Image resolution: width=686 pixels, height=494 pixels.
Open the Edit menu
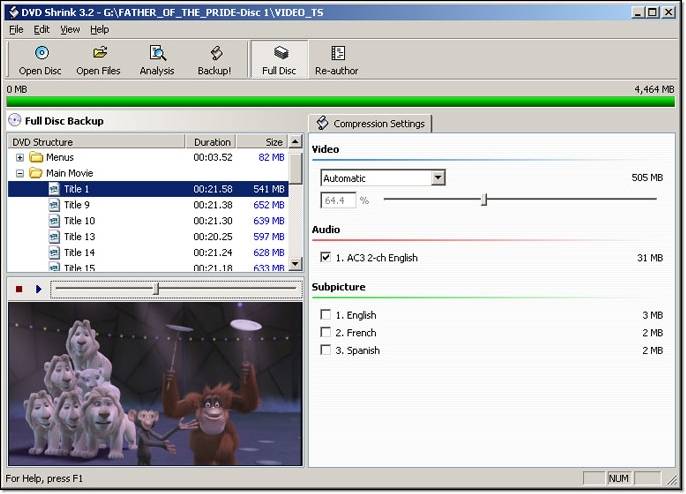pos(42,29)
